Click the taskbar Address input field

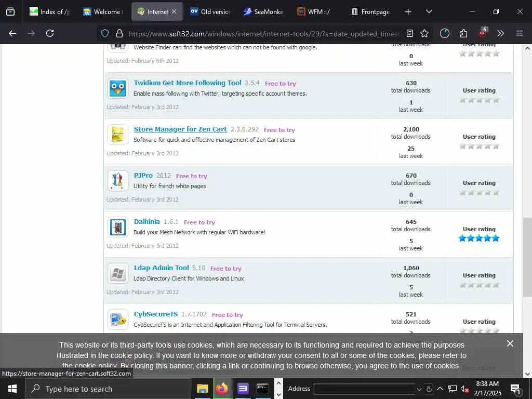pyautogui.click(x=364, y=389)
